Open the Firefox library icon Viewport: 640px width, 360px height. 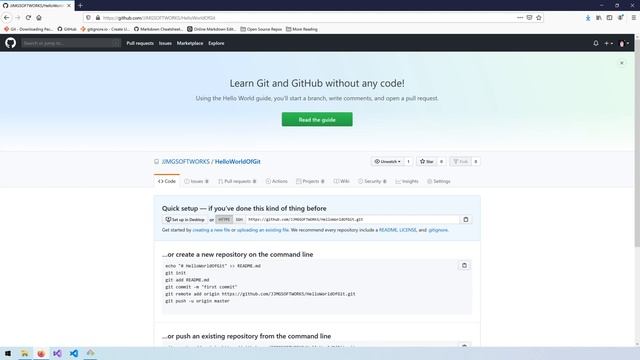[598, 18]
